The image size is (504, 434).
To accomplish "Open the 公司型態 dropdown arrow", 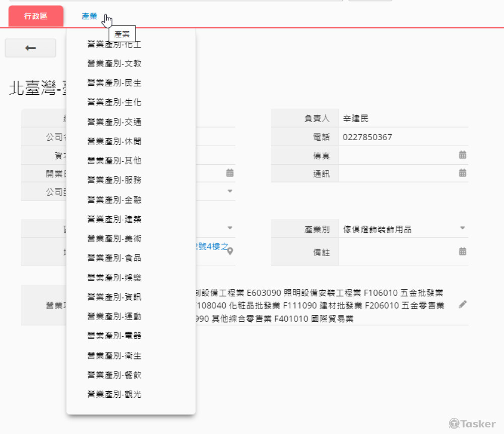I will 230,191.
